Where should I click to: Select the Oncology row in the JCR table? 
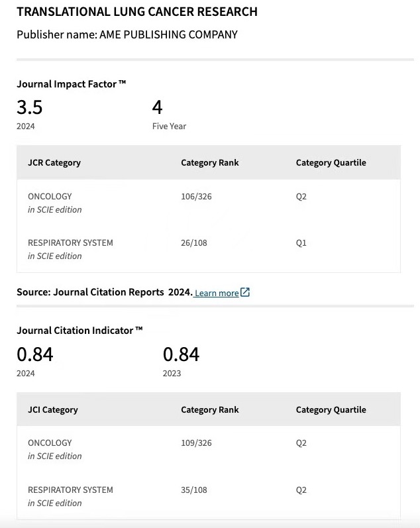tap(50, 197)
